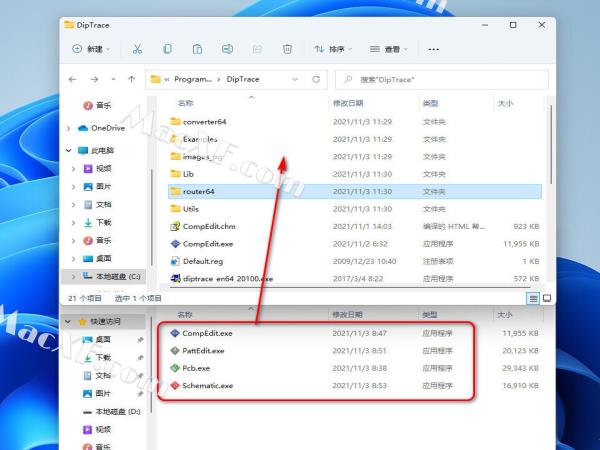
Task: Click the 29,343 KB size of Pcb.exe
Action: click(520, 368)
